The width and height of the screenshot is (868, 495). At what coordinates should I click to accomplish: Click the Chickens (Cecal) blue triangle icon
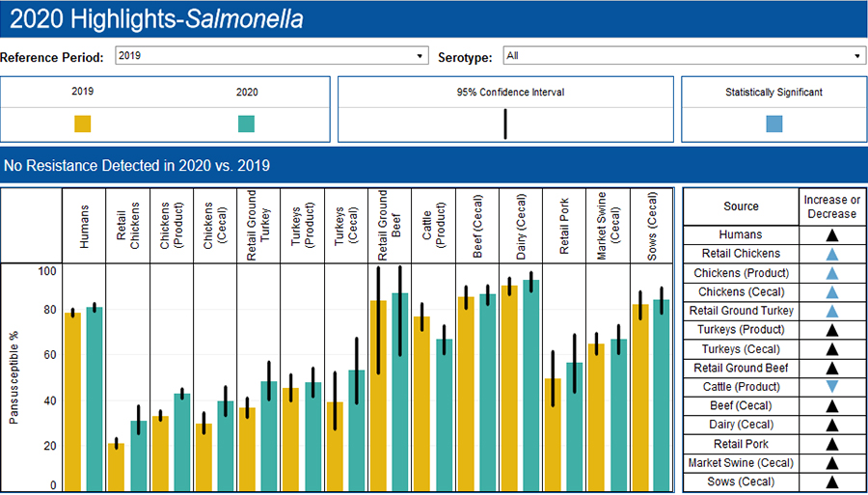[x=831, y=292]
